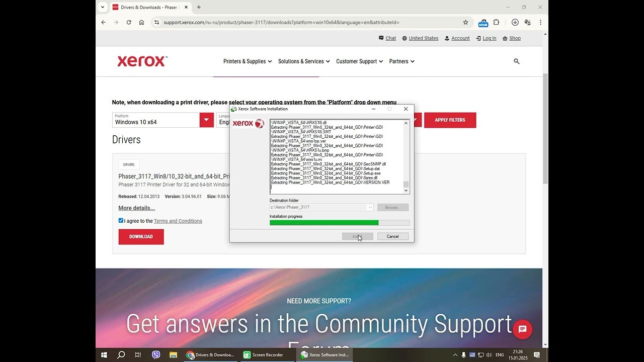Open the notification center icon
This screenshot has width=644, height=362.
tap(537, 355)
